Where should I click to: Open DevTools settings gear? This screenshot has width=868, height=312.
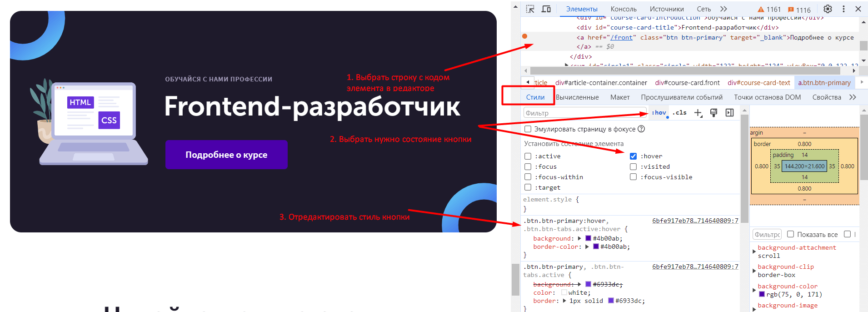coord(828,9)
